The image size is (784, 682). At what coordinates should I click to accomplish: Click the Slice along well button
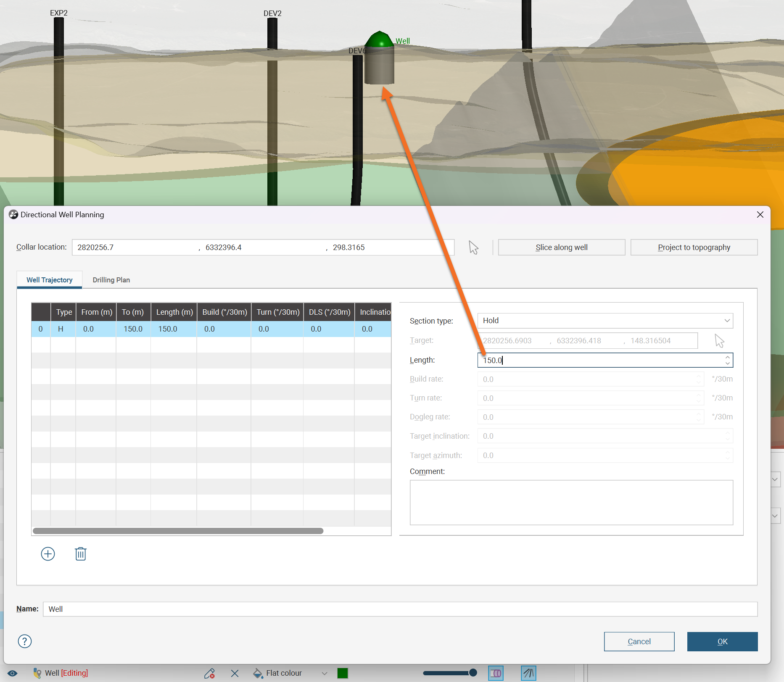[561, 248]
